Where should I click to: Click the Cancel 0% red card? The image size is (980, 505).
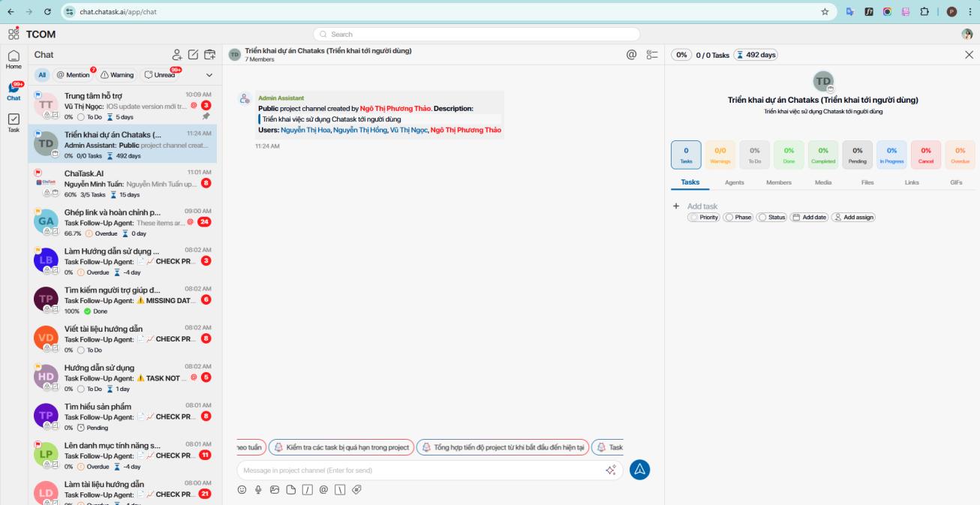[x=926, y=155]
